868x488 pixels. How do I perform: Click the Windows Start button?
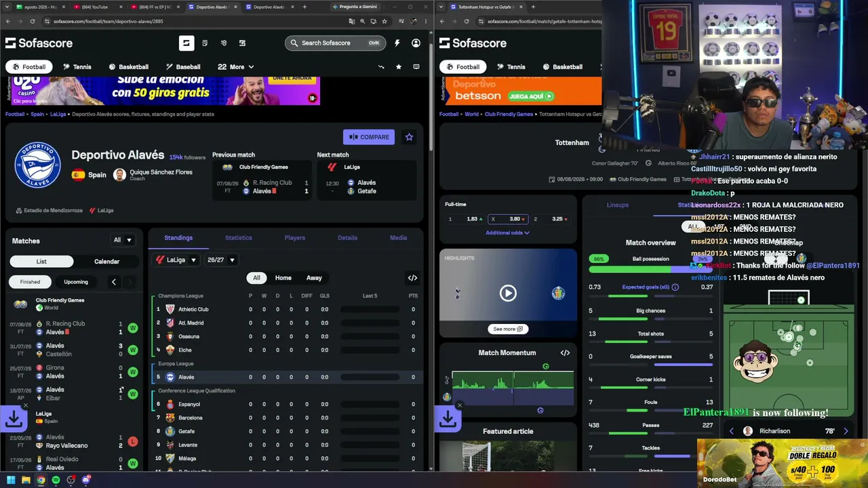pyautogui.click(x=11, y=480)
